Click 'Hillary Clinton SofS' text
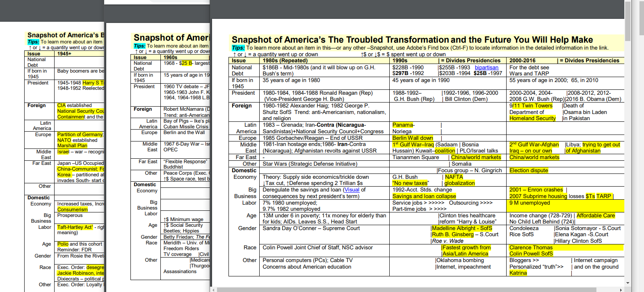This screenshot has width=644, height=292. click(x=579, y=241)
